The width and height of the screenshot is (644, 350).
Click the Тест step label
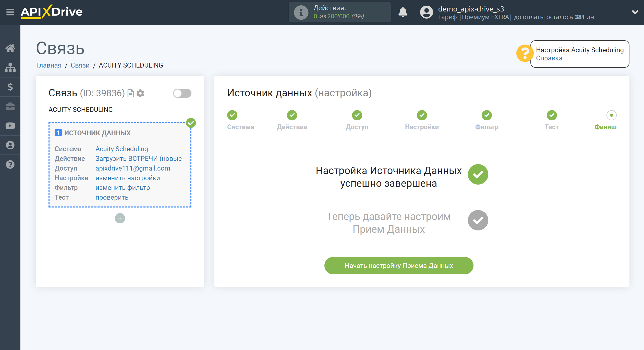click(x=552, y=127)
